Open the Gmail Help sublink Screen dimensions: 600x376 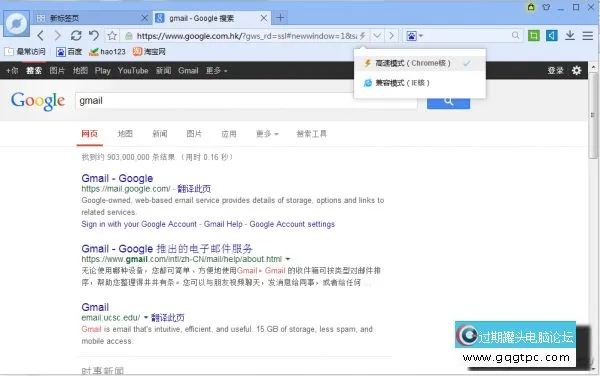(x=223, y=224)
